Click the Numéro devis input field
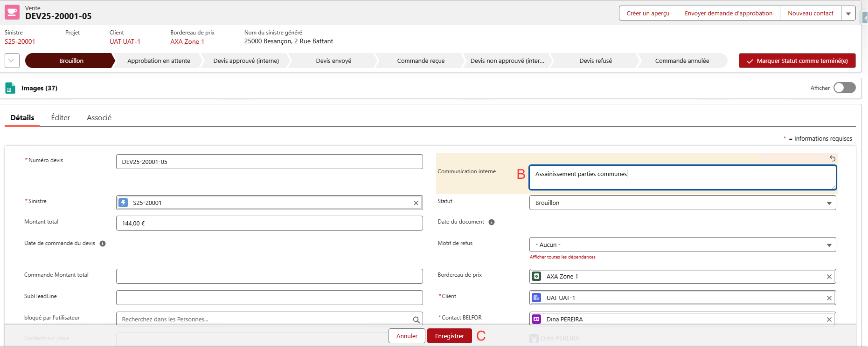Viewport: 868px width, 347px height. (x=270, y=162)
